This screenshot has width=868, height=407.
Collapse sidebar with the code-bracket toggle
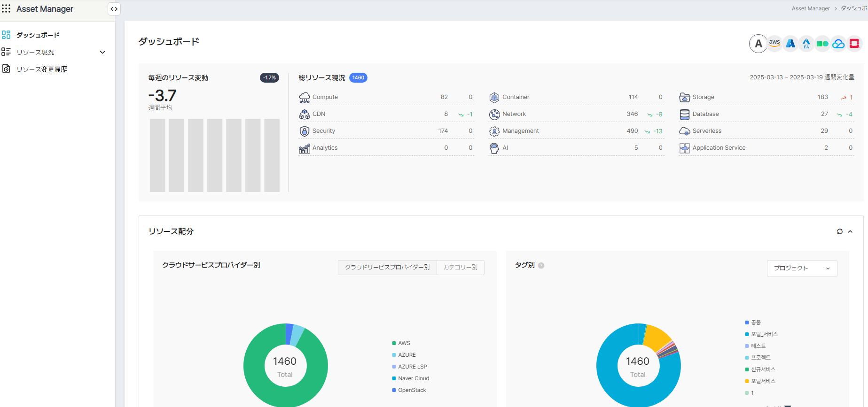click(x=114, y=9)
